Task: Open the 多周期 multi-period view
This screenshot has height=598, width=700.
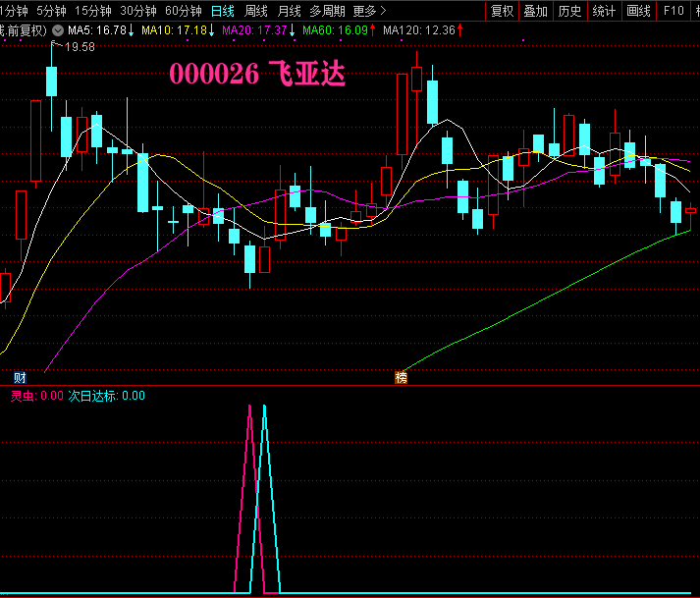Action: point(327,11)
